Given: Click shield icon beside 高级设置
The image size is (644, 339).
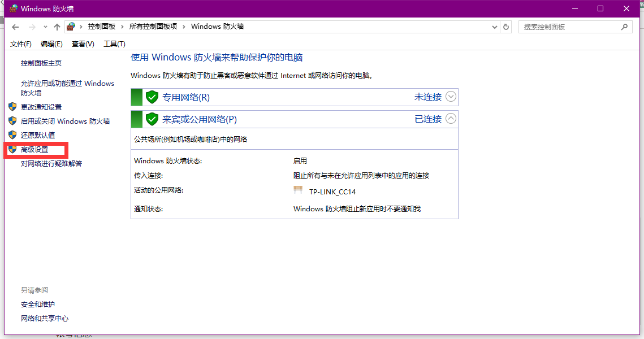Looking at the screenshot, I should (x=12, y=149).
